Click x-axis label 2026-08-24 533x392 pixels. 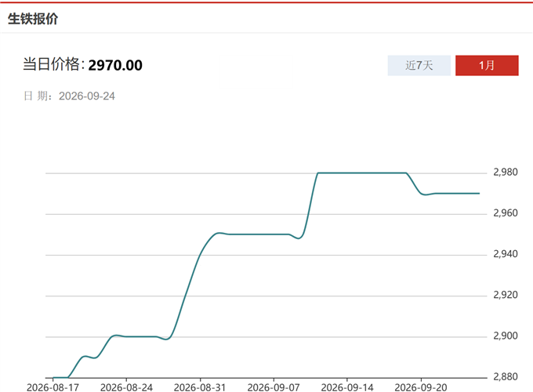[x=126, y=387]
